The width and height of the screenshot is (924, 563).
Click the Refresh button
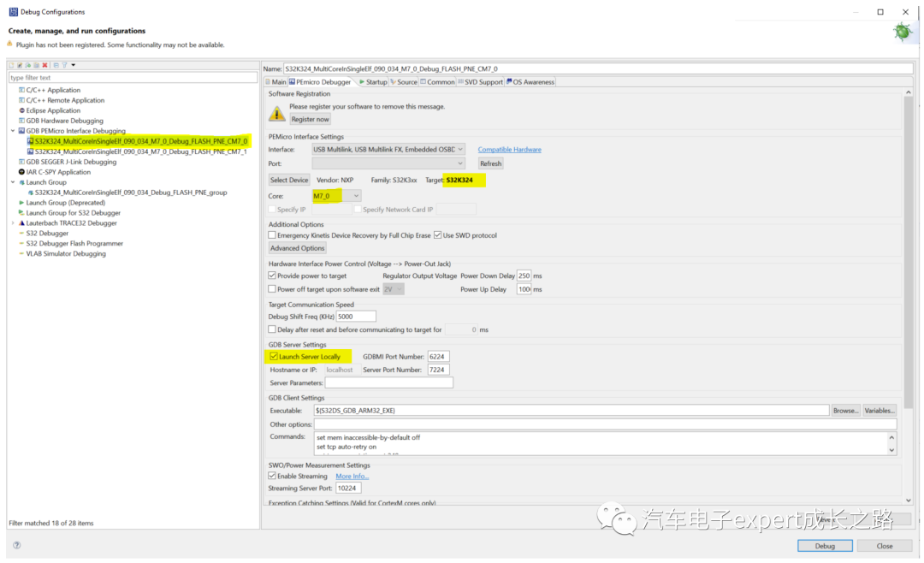[x=490, y=164]
